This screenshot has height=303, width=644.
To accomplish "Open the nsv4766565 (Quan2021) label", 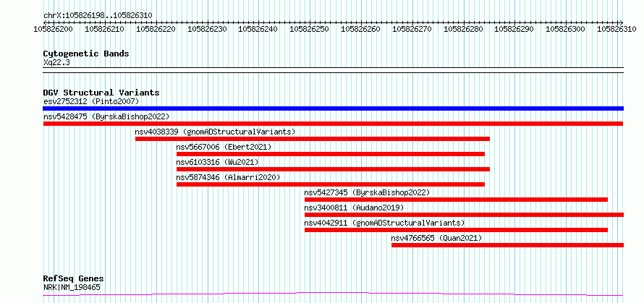I will [436, 238].
